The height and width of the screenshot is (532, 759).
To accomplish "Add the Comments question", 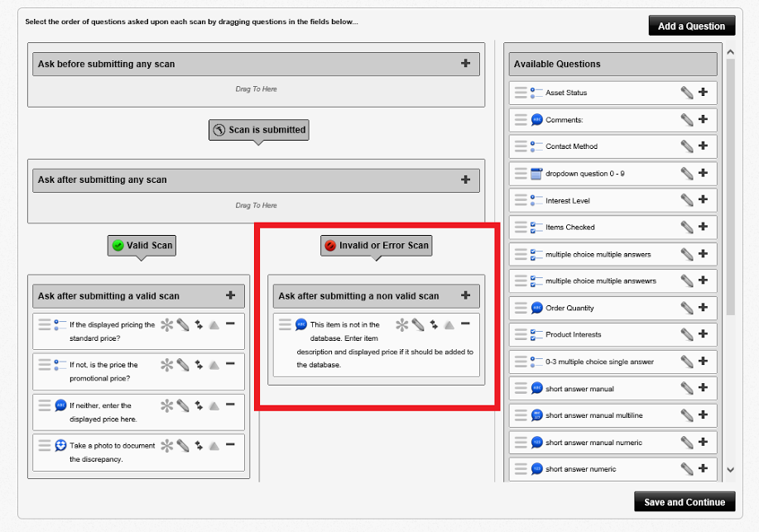I will click(704, 118).
